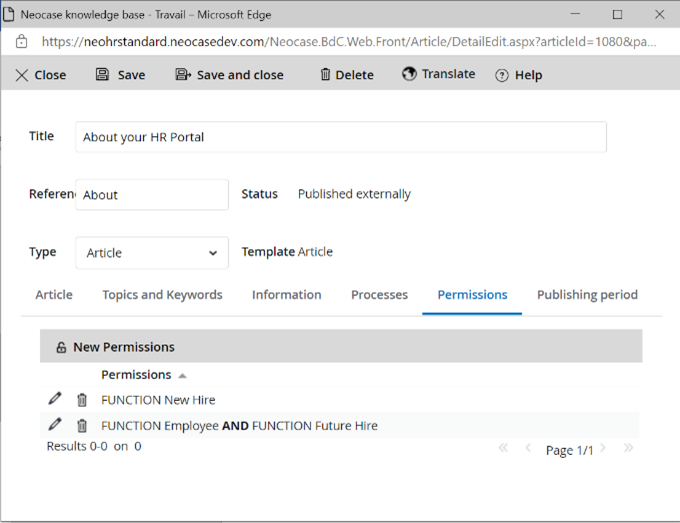Open the Topics and Keywords tab
The width and height of the screenshot is (680, 523).
pos(162,295)
